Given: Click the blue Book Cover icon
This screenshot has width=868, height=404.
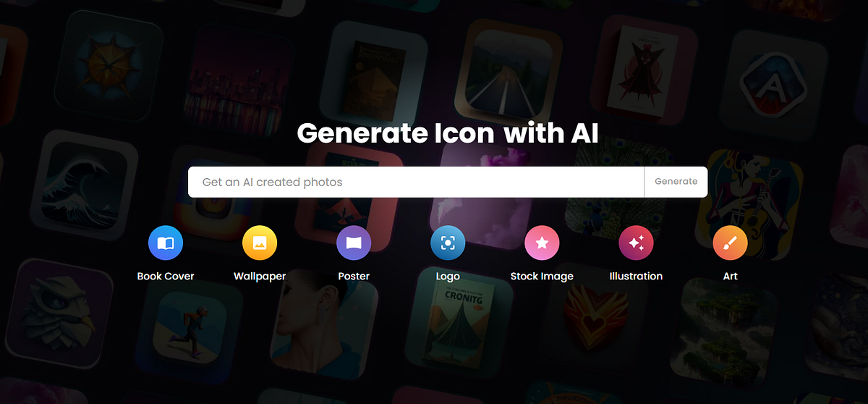Looking at the screenshot, I should pyautogui.click(x=166, y=243).
